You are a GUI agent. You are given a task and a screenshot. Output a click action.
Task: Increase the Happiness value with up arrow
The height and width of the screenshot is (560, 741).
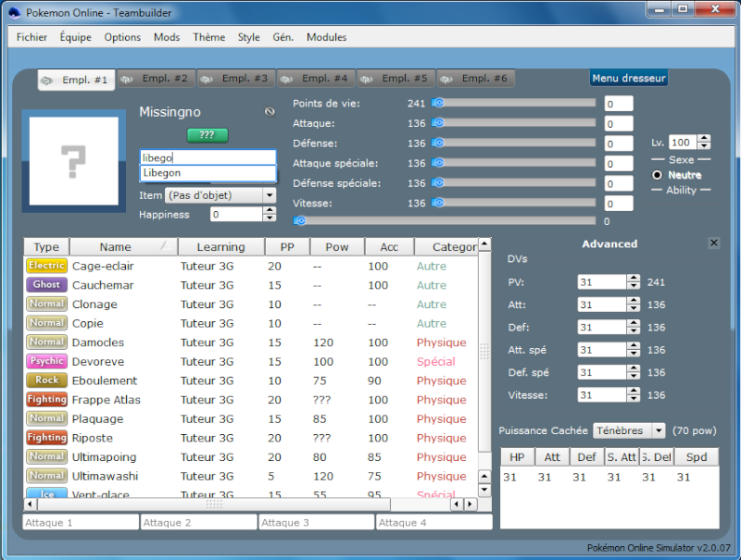coord(269,211)
